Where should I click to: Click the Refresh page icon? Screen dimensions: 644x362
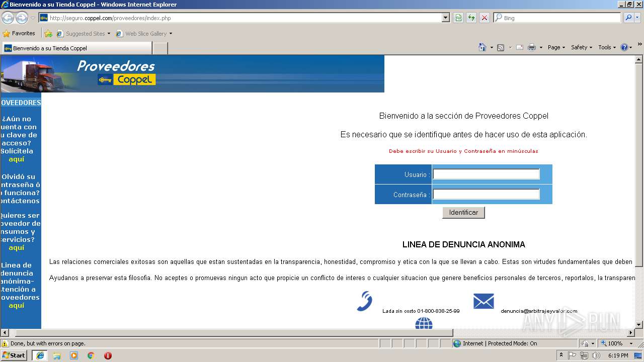click(471, 18)
